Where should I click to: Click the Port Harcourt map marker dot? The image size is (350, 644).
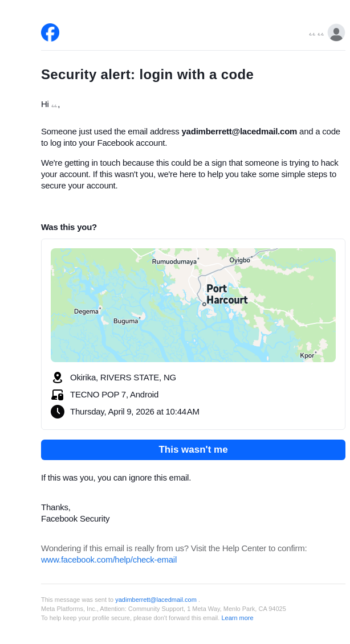point(204,304)
